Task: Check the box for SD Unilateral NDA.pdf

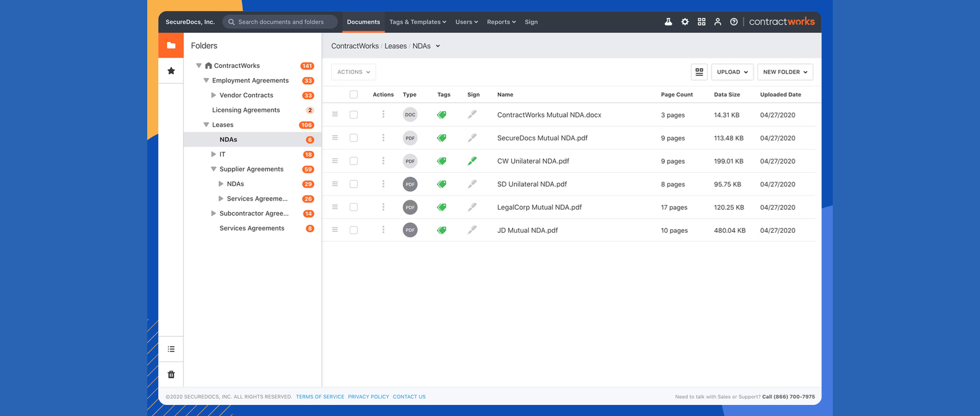Action: [x=354, y=184]
